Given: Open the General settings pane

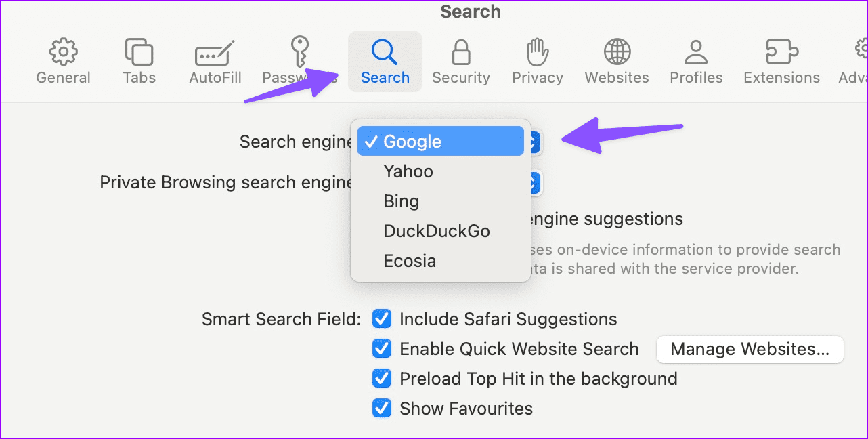Looking at the screenshot, I should click(x=63, y=60).
